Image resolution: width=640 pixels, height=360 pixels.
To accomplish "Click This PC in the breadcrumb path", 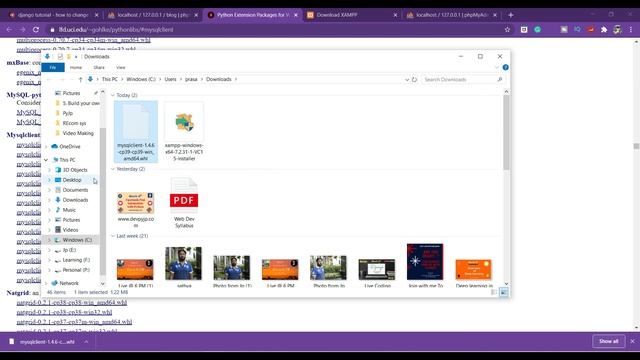I will coord(109,79).
